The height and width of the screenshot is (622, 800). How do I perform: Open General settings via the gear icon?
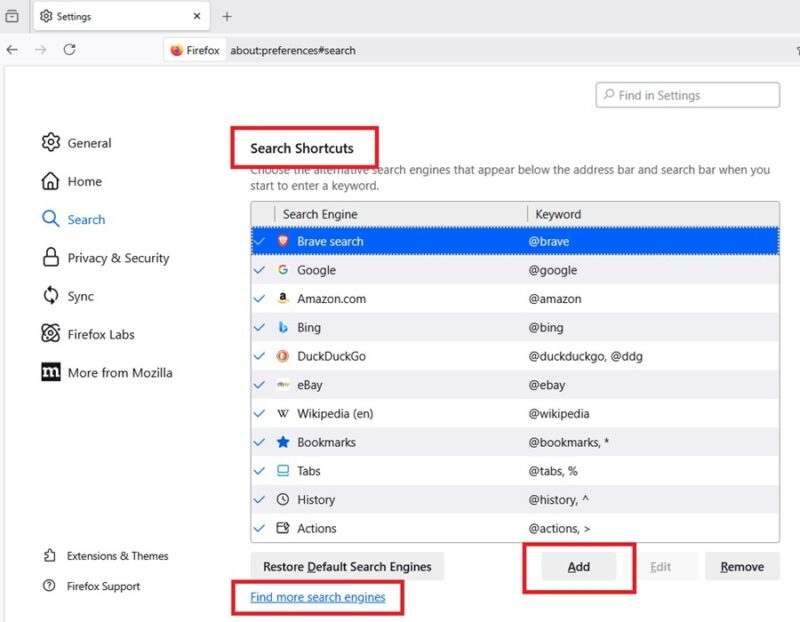tap(51, 143)
